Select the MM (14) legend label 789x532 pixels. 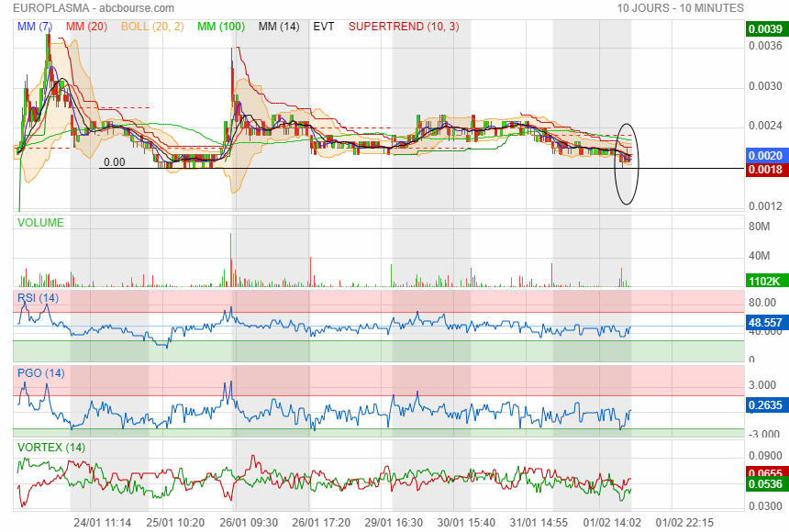click(x=279, y=27)
